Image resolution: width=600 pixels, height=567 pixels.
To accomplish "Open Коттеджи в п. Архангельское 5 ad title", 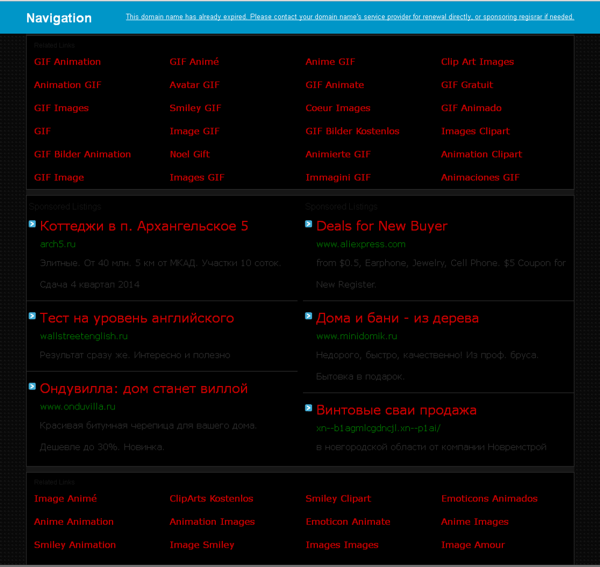I will tap(144, 226).
